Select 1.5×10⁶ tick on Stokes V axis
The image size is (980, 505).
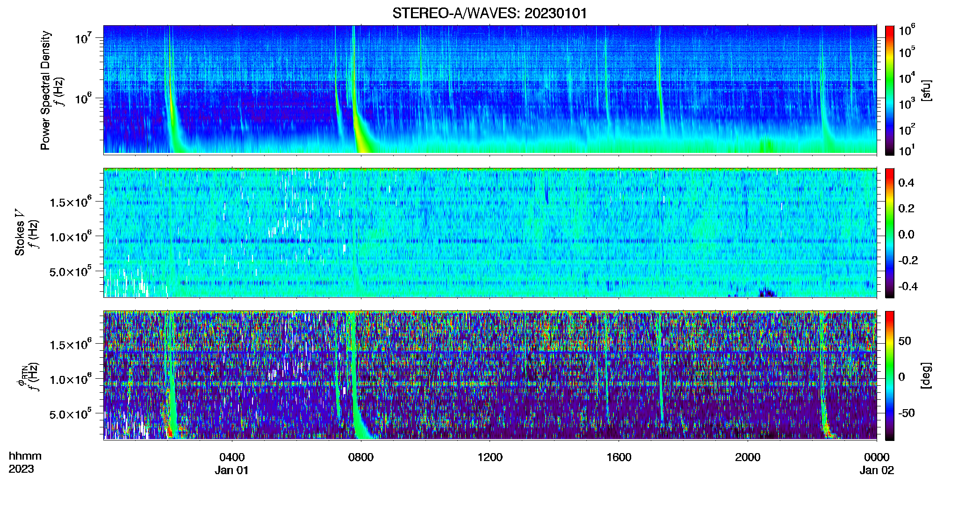tap(71, 202)
